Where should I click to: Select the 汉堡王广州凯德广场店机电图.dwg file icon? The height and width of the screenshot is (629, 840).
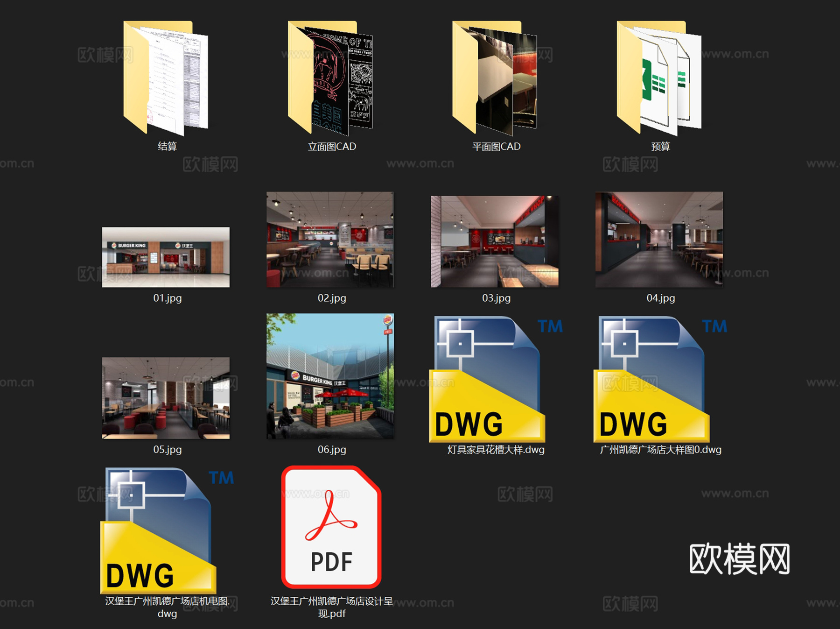pyautogui.click(x=167, y=530)
